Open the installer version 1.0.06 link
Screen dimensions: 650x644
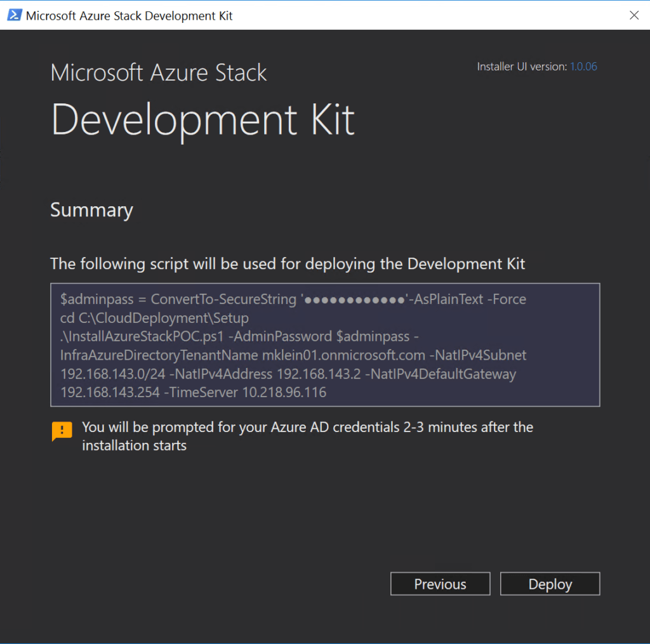point(583,67)
